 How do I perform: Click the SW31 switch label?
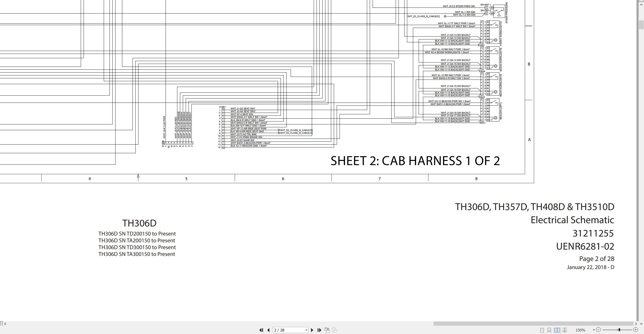482,123
